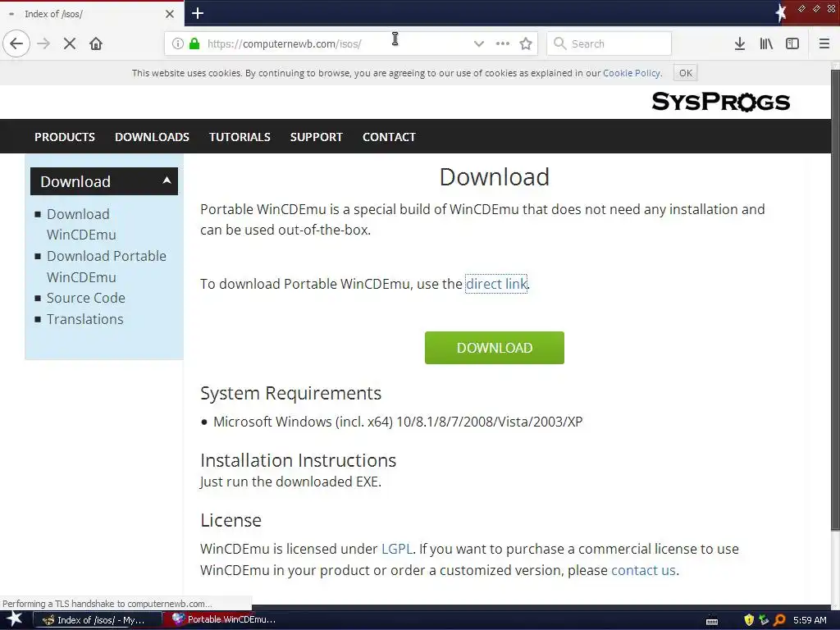Switch to Portable WinCDEmu taskbar window
Image resolution: width=840 pixels, height=630 pixels.
coord(225,619)
